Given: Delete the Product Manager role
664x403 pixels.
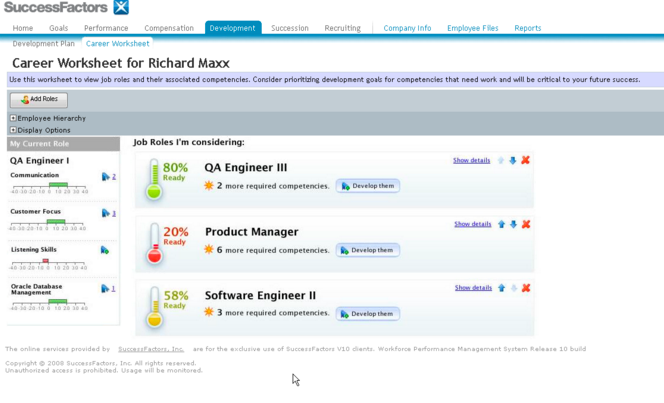Looking at the screenshot, I should point(525,224).
